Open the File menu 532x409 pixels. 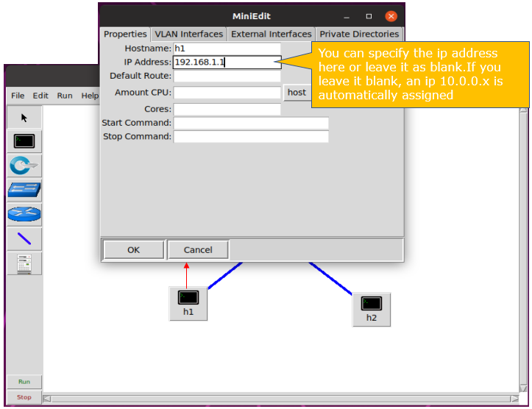tap(18, 96)
